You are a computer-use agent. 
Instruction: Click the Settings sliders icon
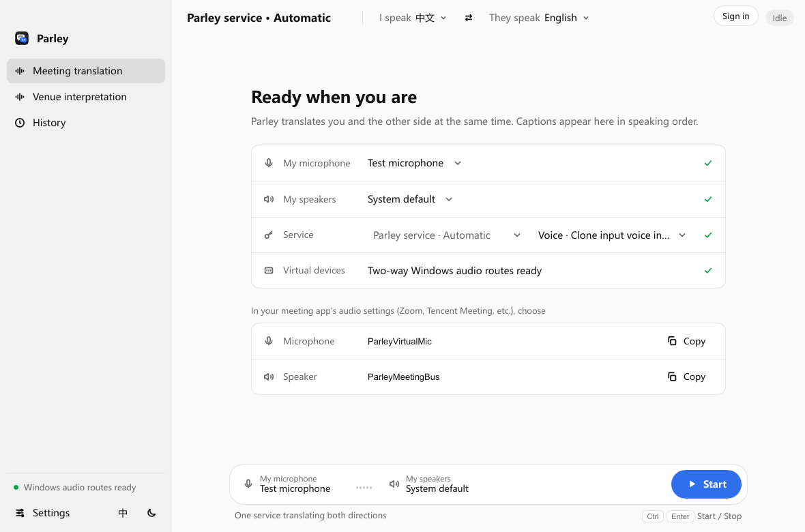20,513
